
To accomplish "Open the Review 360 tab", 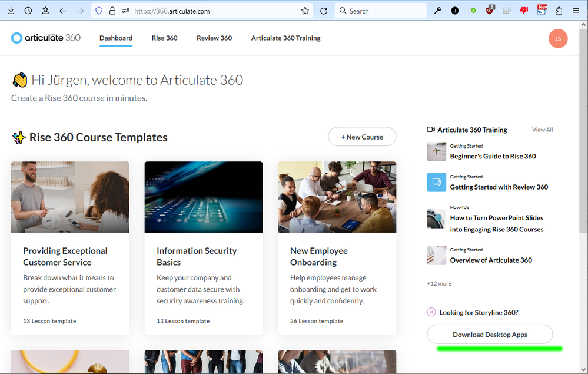I will pos(214,38).
